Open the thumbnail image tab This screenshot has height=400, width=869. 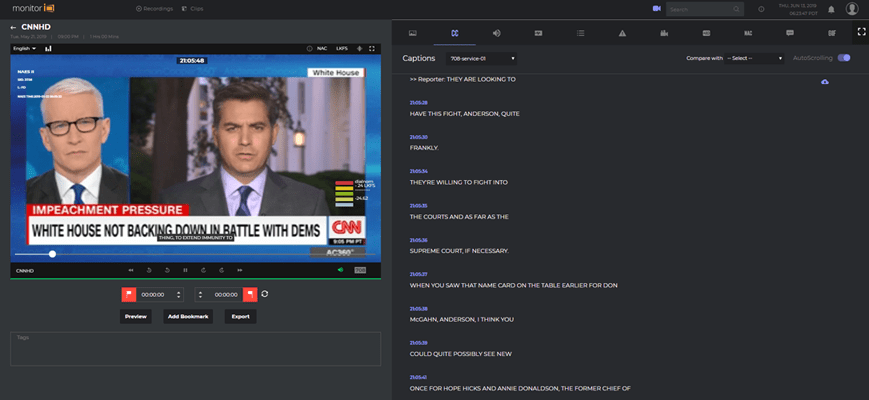412,33
